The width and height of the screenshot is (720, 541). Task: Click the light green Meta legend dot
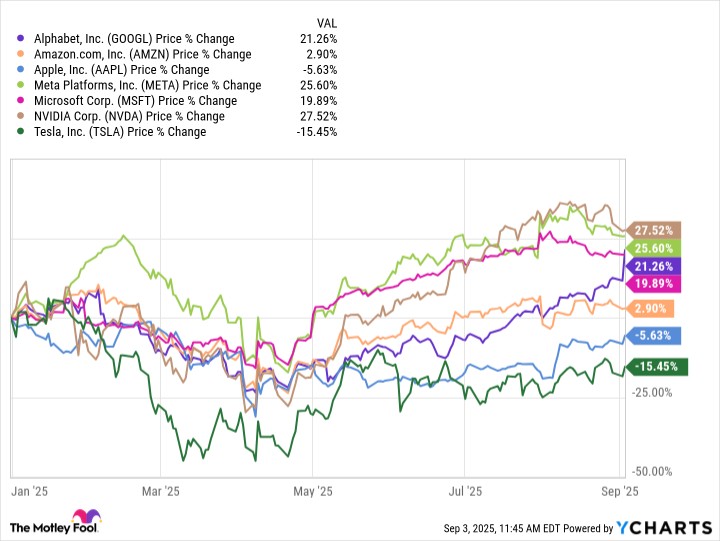click(20, 85)
